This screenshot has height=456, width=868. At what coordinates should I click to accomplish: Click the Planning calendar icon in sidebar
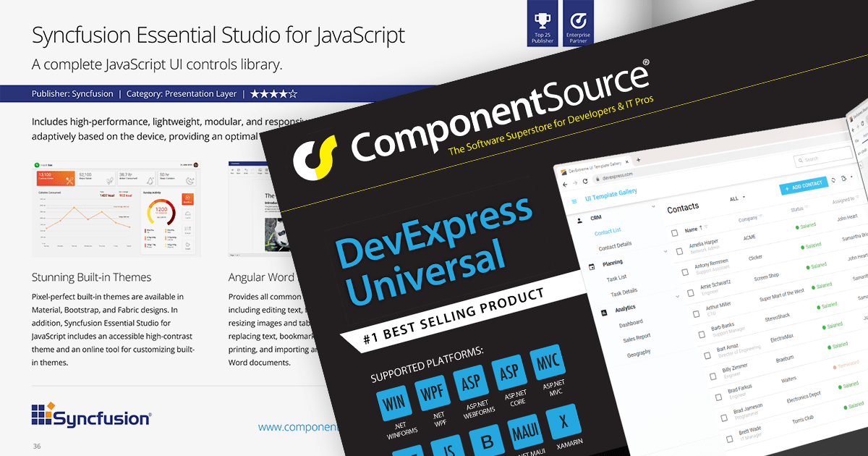click(x=592, y=266)
